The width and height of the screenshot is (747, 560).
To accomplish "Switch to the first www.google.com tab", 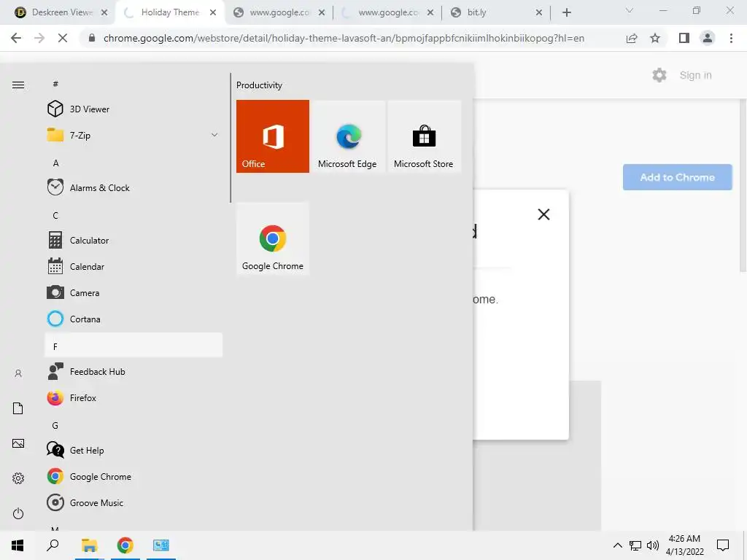I will pos(279,12).
